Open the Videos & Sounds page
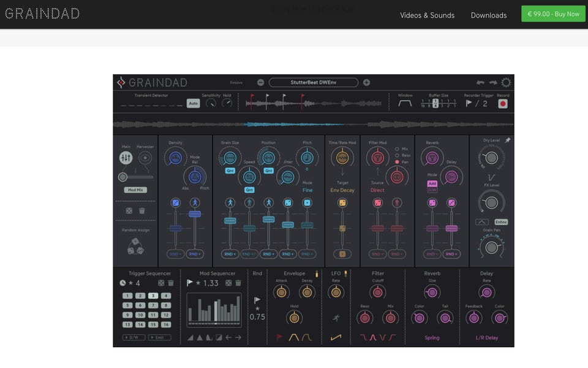The image size is (588, 368). (427, 15)
